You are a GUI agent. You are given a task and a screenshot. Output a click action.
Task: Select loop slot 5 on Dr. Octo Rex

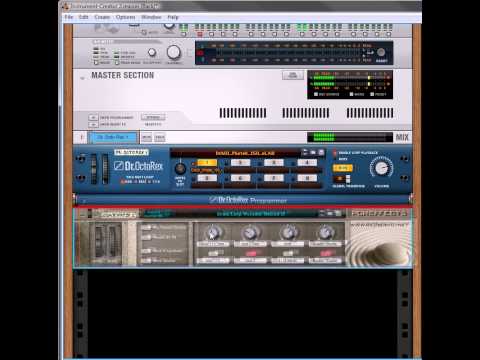[207, 178]
